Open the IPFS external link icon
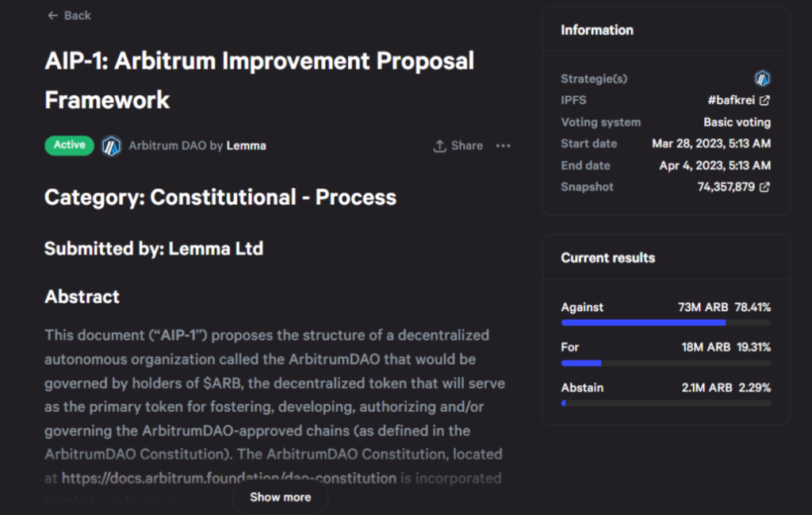 764,101
